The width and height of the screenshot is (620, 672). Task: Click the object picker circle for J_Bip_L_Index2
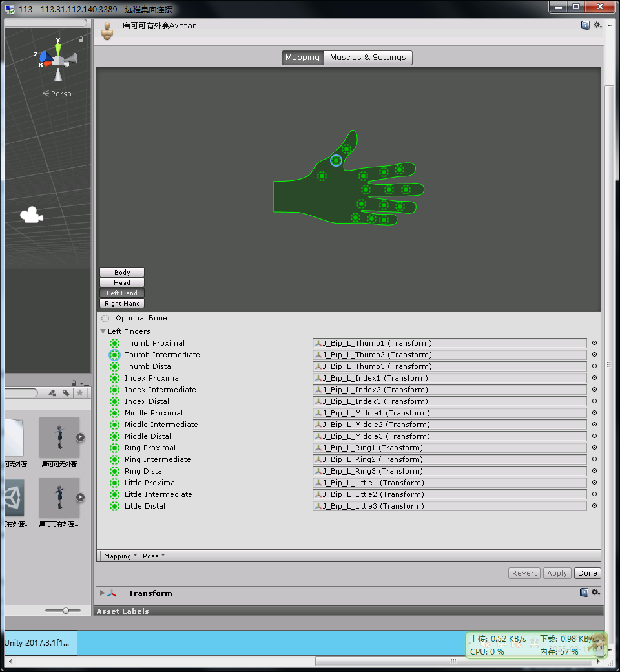pyautogui.click(x=594, y=389)
